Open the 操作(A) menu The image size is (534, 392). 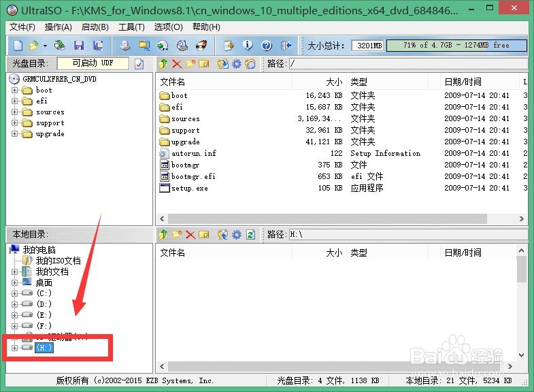pyautogui.click(x=59, y=27)
